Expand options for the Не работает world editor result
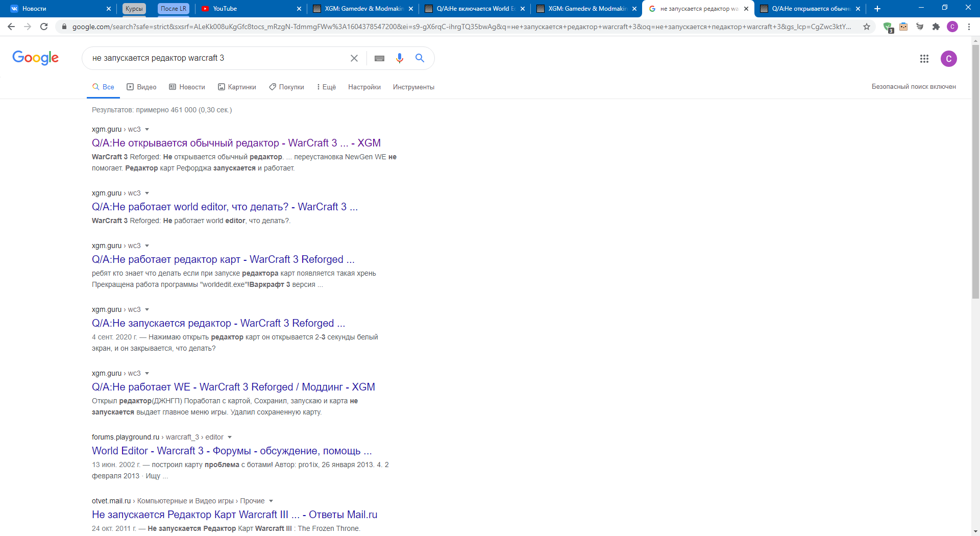 [x=147, y=193]
